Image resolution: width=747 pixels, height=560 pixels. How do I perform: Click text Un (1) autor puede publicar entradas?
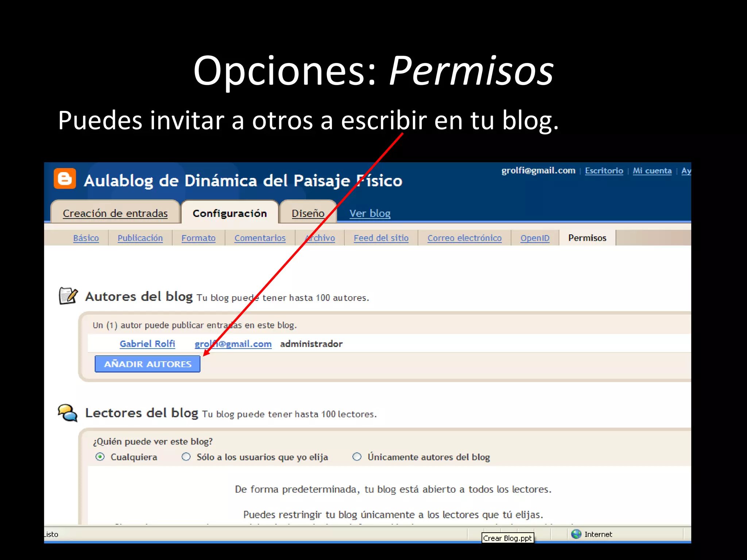tap(195, 325)
